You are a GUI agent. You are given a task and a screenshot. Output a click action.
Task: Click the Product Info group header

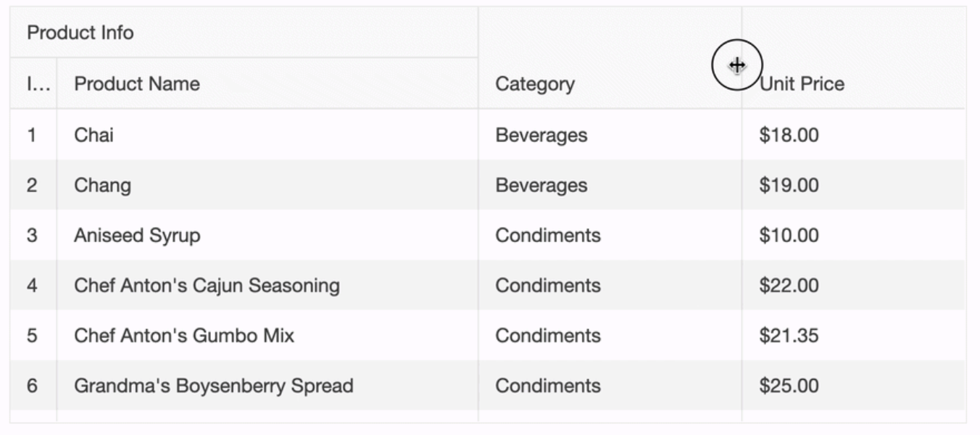tap(80, 33)
